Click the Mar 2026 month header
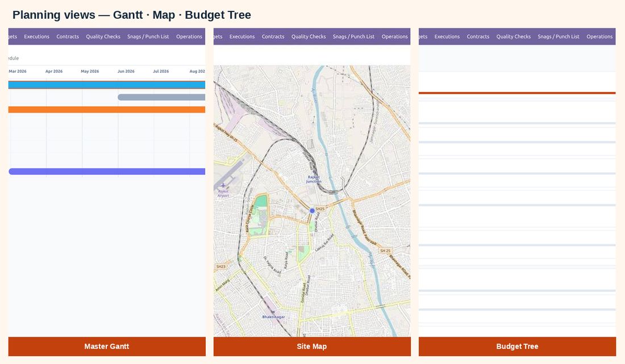 [18, 72]
